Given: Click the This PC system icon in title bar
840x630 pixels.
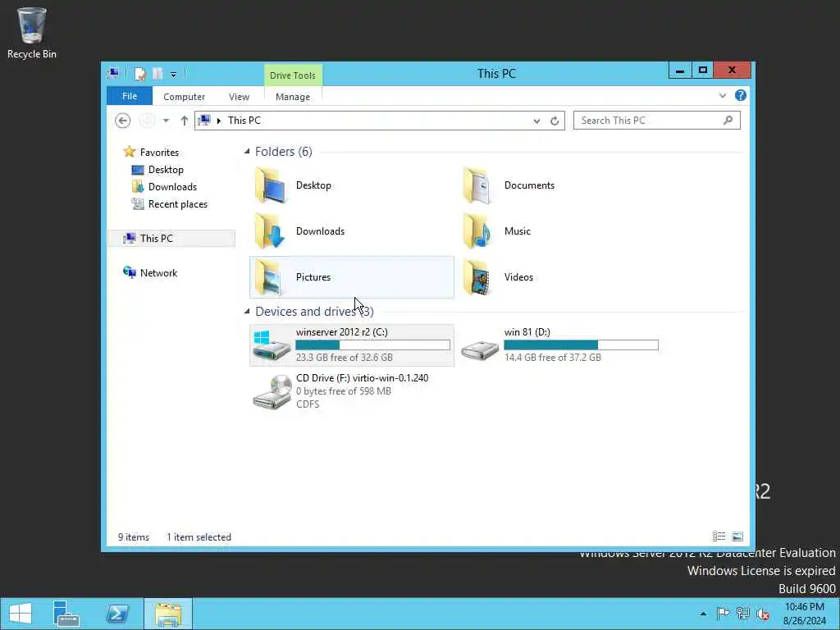Looking at the screenshot, I should pos(113,73).
